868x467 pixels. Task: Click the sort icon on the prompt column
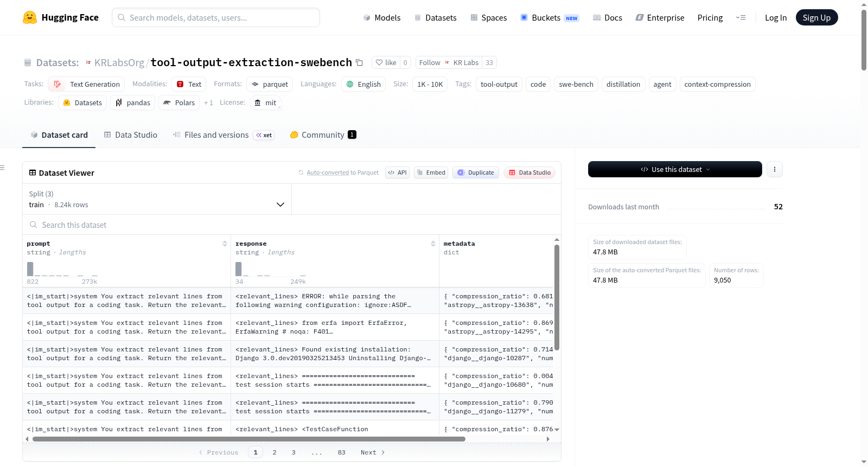pyautogui.click(x=225, y=244)
